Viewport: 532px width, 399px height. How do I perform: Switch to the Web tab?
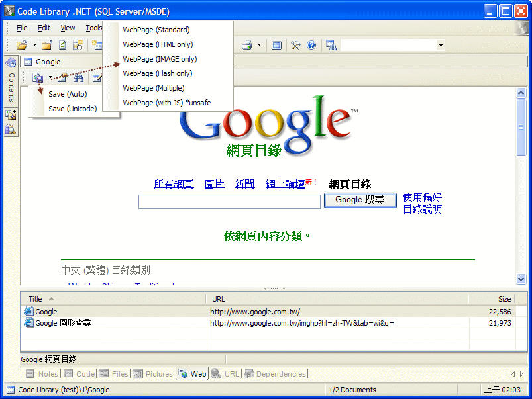point(192,374)
